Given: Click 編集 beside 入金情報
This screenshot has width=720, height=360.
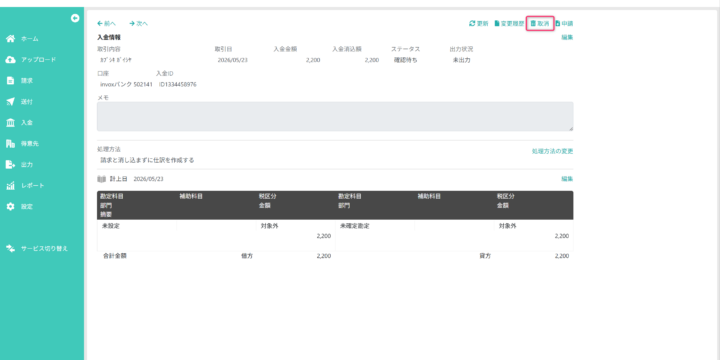Looking at the screenshot, I should coord(567,38).
